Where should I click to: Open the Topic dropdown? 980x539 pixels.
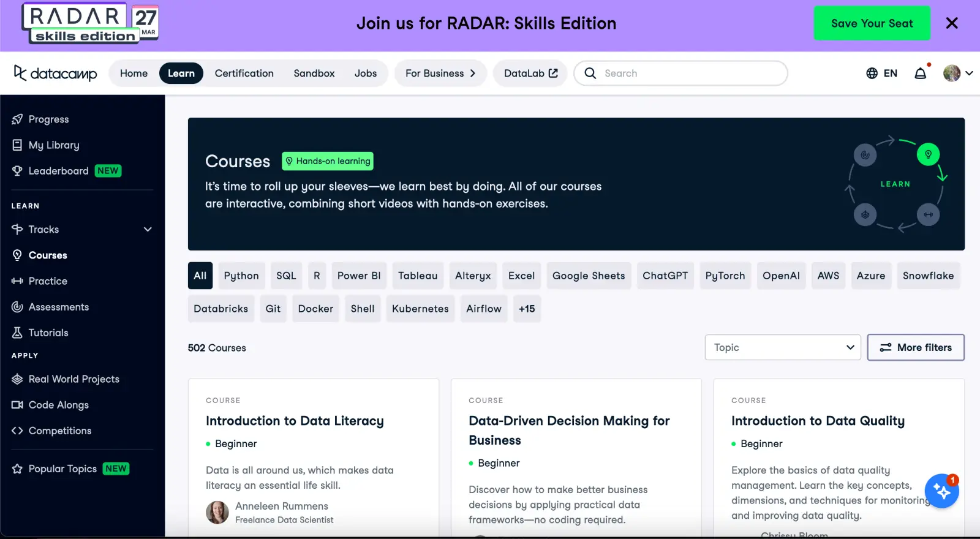tap(783, 347)
